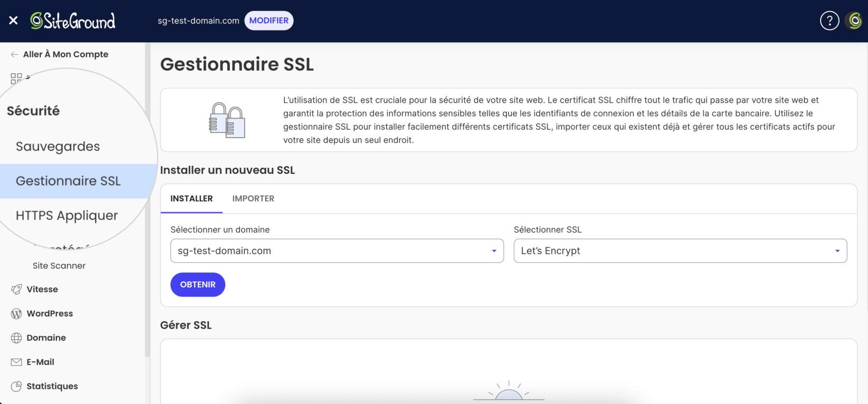Click the domain dropdown arrow
The width and height of the screenshot is (868, 404).
pyautogui.click(x=494, y=251)
